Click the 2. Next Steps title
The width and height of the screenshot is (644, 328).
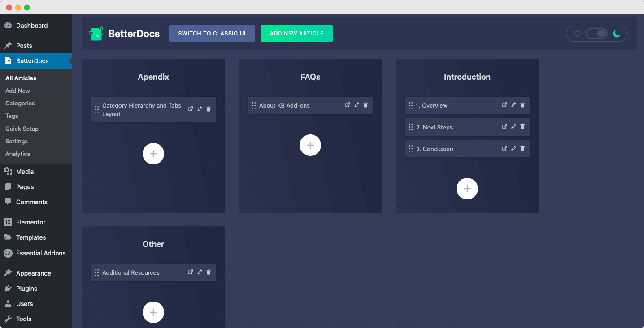tap(435, 127)
